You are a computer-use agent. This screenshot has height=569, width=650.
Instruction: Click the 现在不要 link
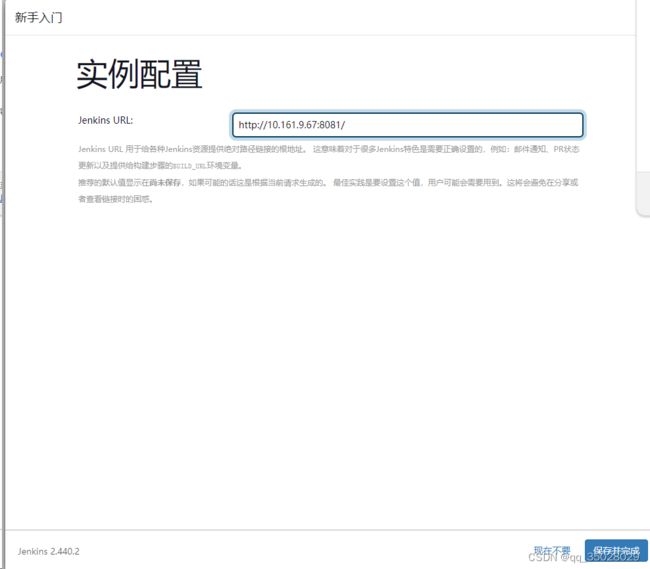552,550
